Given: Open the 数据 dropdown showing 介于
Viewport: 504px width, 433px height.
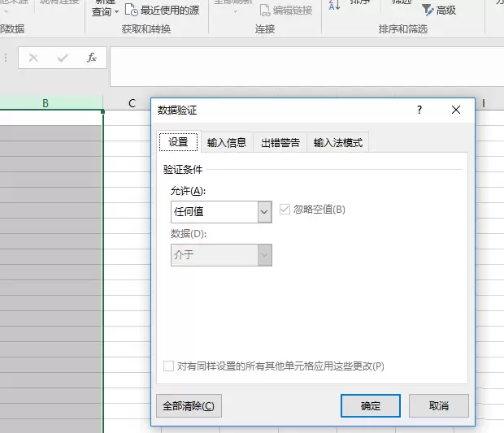Looking at the screenshot, I should click(221, 255).
